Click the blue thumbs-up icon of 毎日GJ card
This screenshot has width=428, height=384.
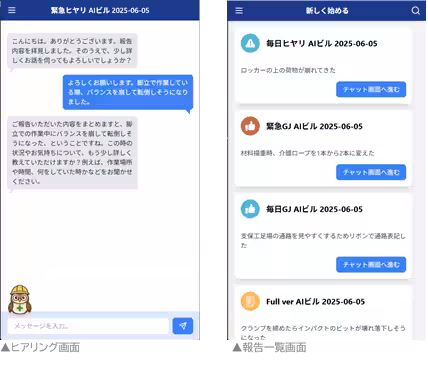coord(250,209)
